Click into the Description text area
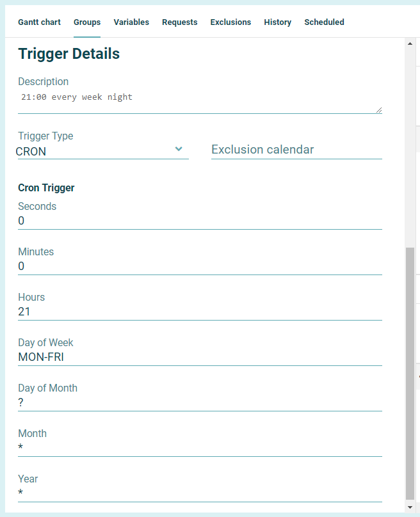 (200, 102)
